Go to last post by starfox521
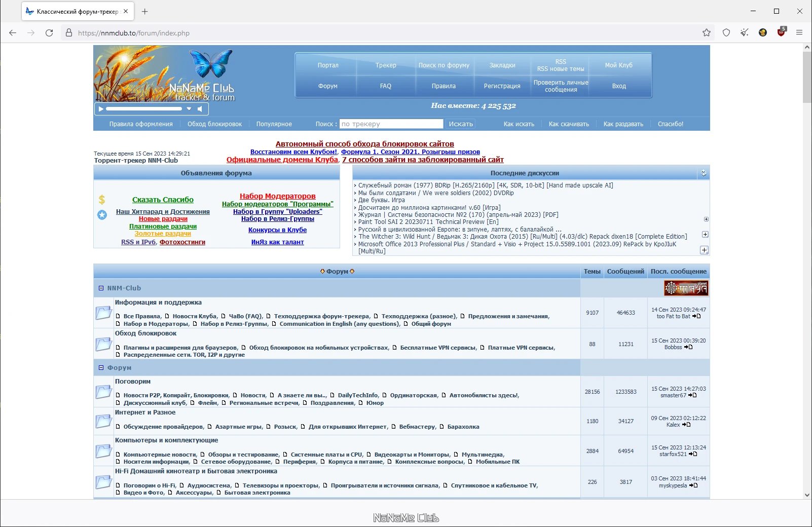The width and height of the screenshot is (812, 527). click(693, 454)
